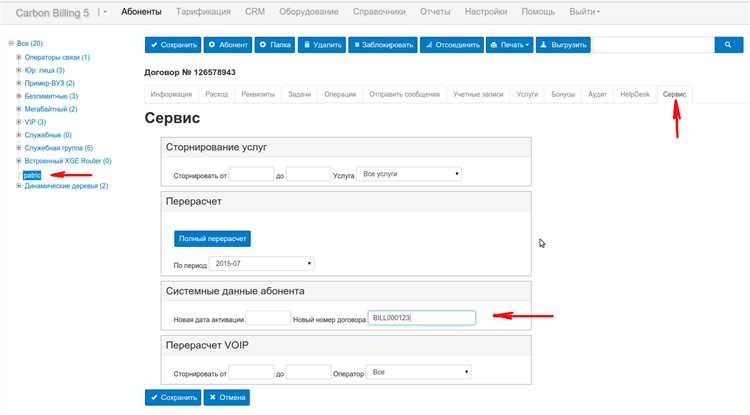
Task: Switch to the Реквизиты tab
Action: point(258,94)
